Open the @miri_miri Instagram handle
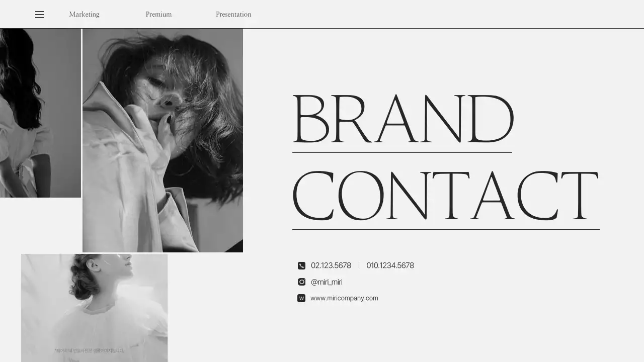Screen dimensions: 644x362 pos(327,282)
